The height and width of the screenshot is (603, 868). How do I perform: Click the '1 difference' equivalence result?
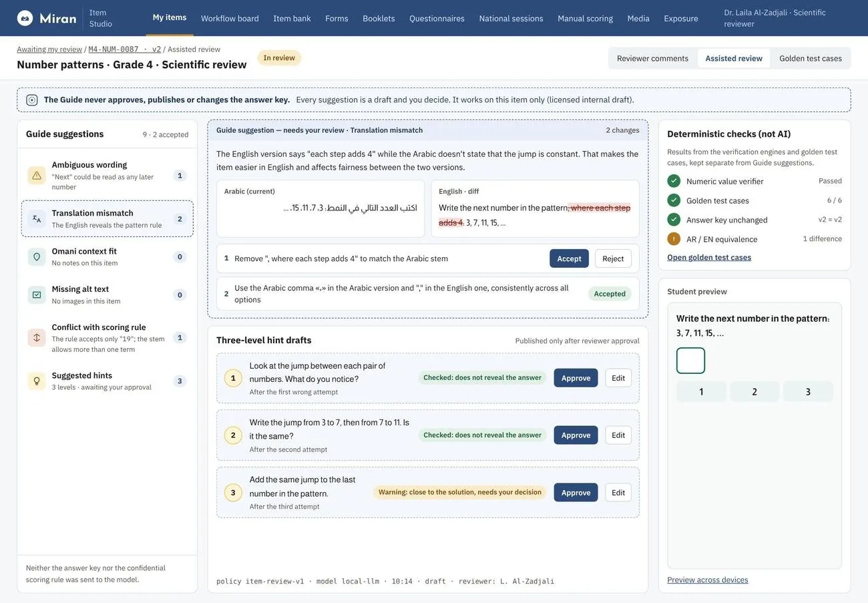(822, 239)
